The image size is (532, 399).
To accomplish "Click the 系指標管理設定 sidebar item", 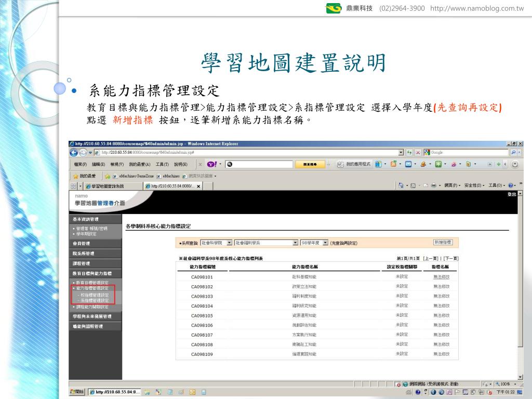I will 95,301.
